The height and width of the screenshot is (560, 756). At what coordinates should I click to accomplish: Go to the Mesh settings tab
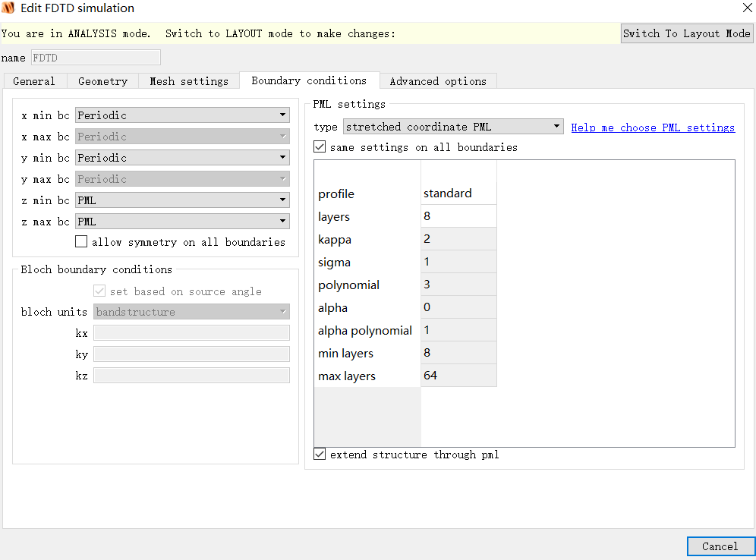(189, 81)
